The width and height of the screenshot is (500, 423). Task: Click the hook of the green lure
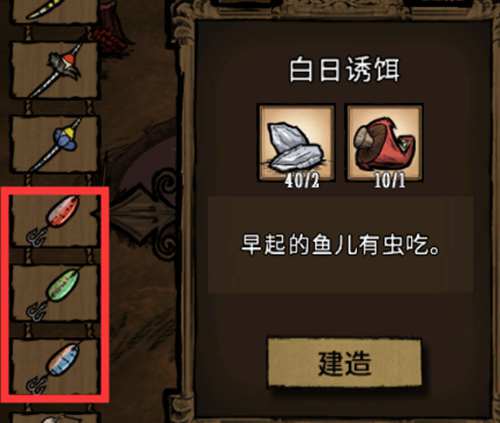[x=36, y=312]
